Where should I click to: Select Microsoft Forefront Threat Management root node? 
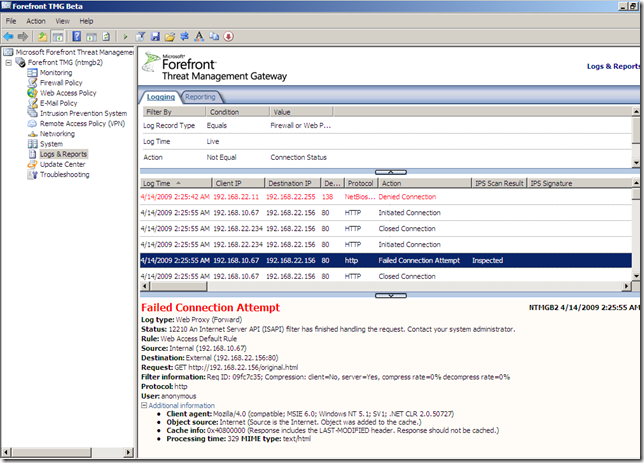pyautogui.click(x=74, y=52)
